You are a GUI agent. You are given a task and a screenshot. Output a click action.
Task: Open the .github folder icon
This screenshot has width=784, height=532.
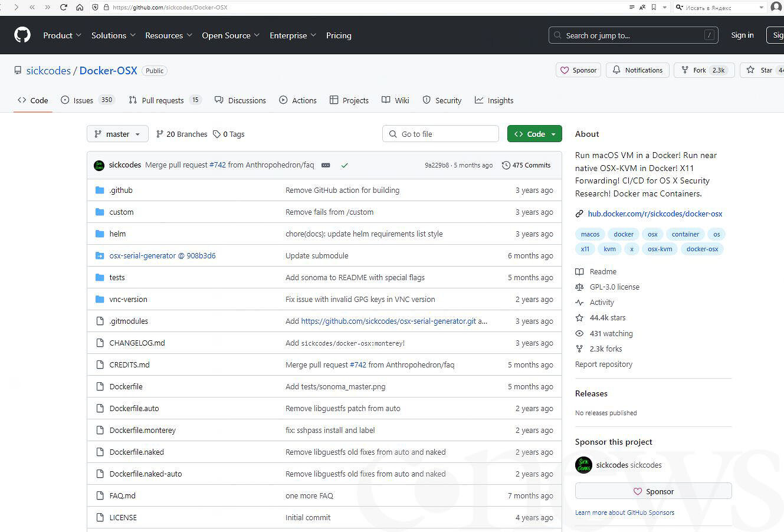[100, 190]
